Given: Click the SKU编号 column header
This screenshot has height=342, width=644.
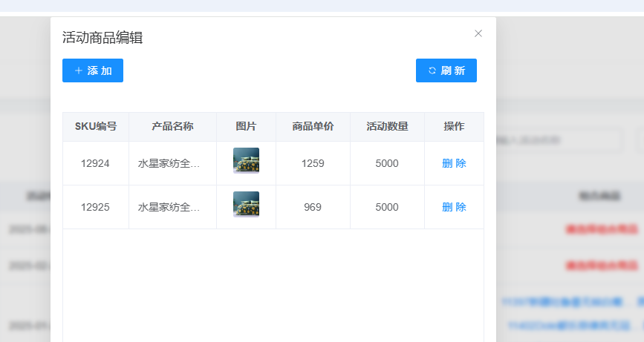Looking at the screenshot, I should (x=96, y=126).
